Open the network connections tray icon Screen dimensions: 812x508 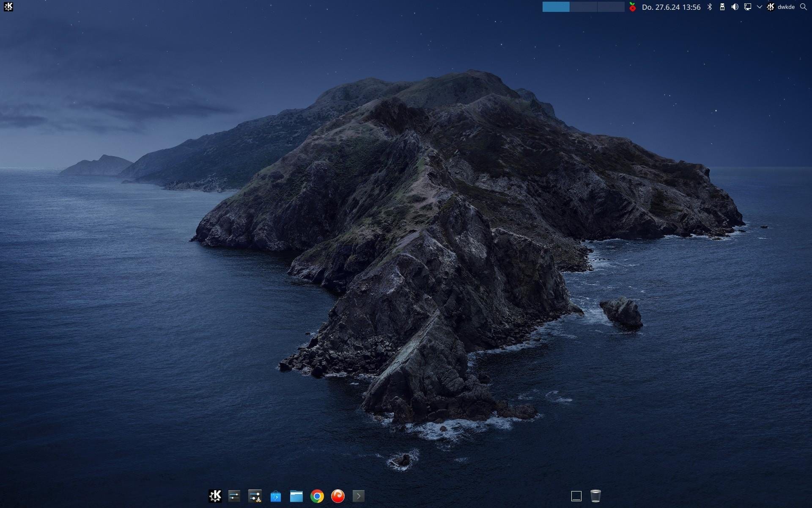click(x=748, y=7)
